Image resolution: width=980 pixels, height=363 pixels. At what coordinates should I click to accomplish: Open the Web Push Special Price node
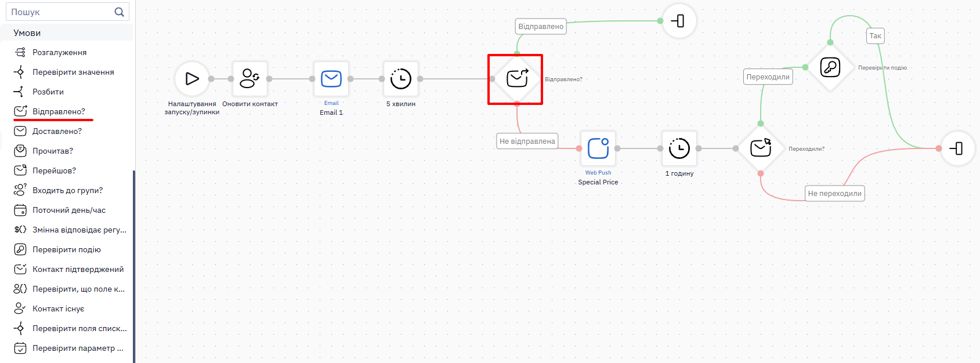pyautogui.click(x=598, y=148)
